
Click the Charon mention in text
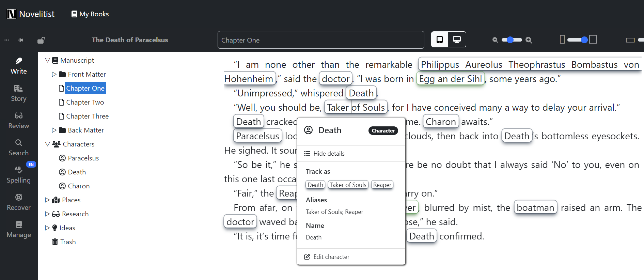[441, 122]
